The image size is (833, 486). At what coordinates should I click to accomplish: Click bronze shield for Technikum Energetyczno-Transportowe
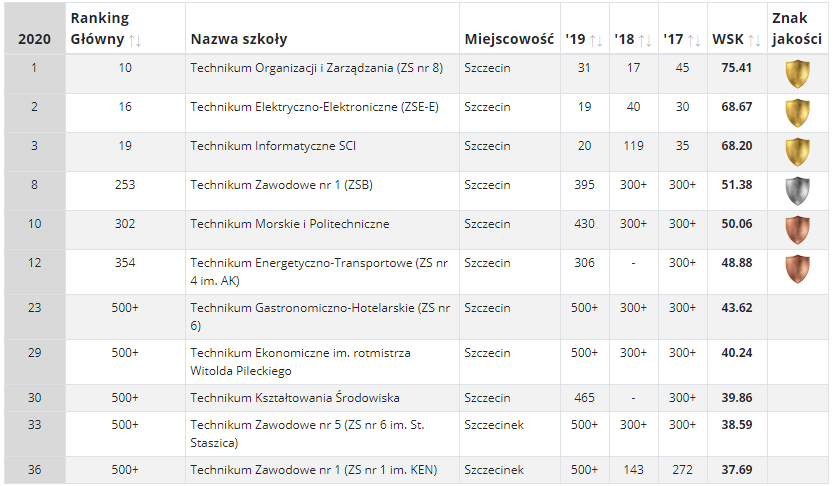[797, 269]
